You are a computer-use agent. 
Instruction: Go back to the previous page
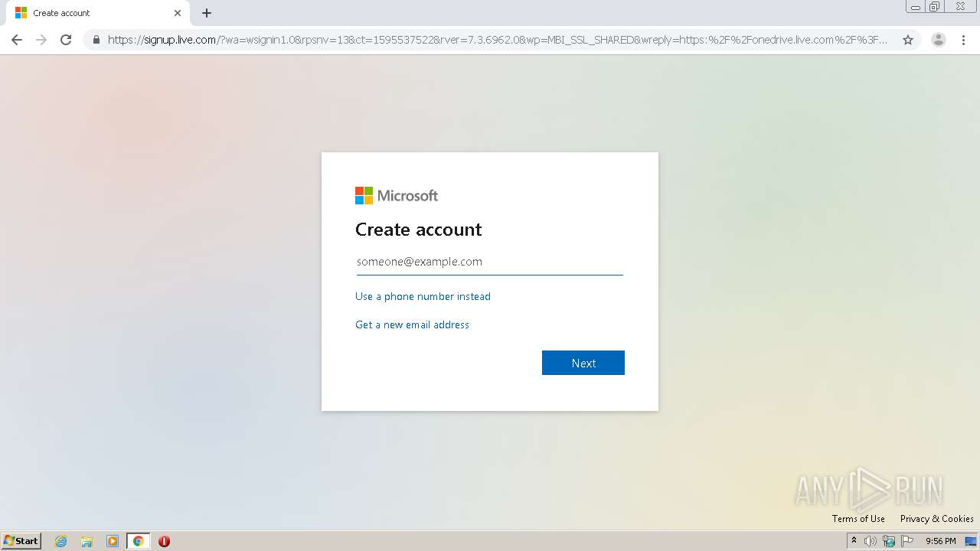click(17, 40)
